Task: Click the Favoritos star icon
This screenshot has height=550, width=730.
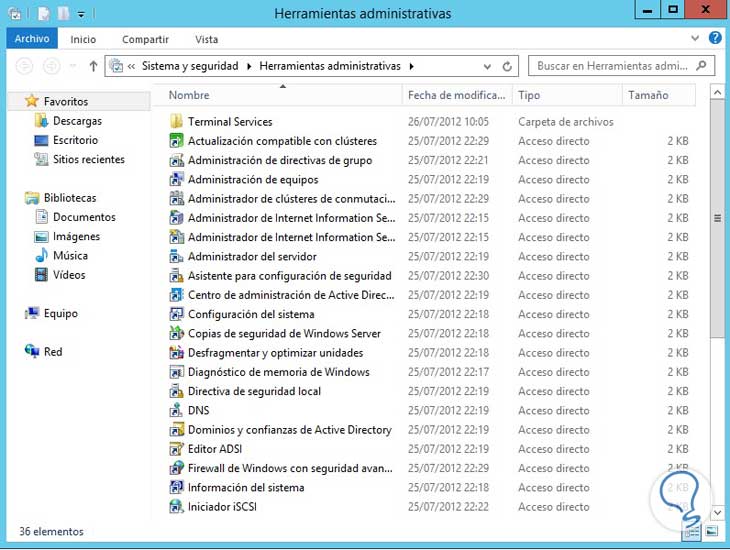Action: (32, 101)
